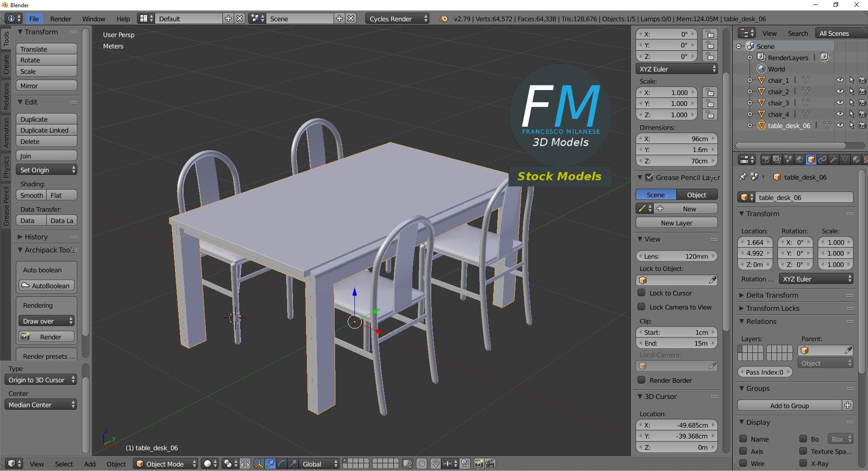Image resolution: width=868 pixels, height=471 pixels.
Task: Click the AutoBoolean button in Archipack Tools
Action: 46,285
